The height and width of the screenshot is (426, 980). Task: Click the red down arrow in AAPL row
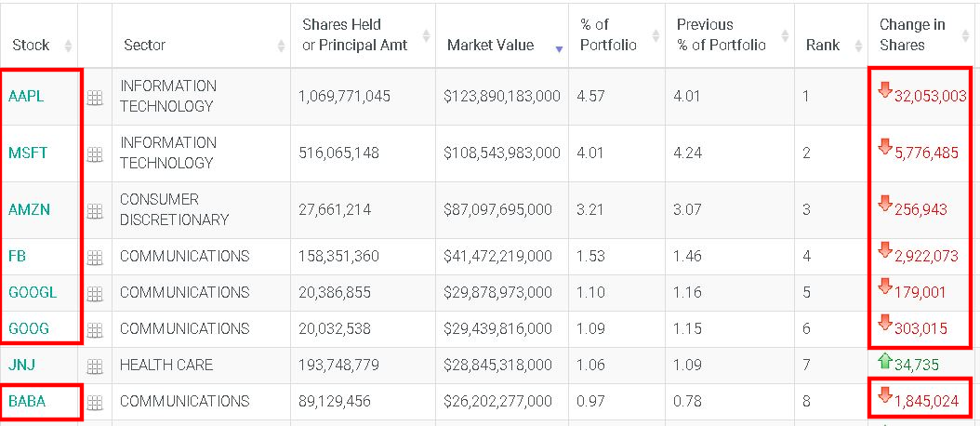(884, 91)
